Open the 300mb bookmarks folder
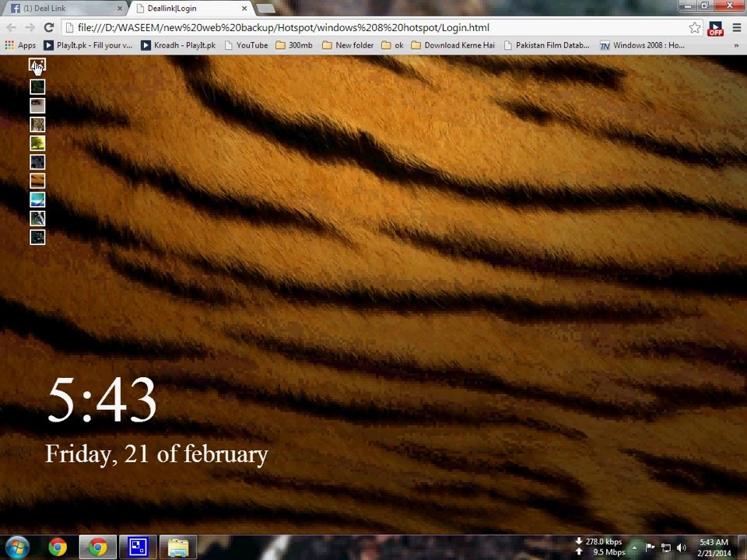747x560 pixels. click(x=294, y=45)
